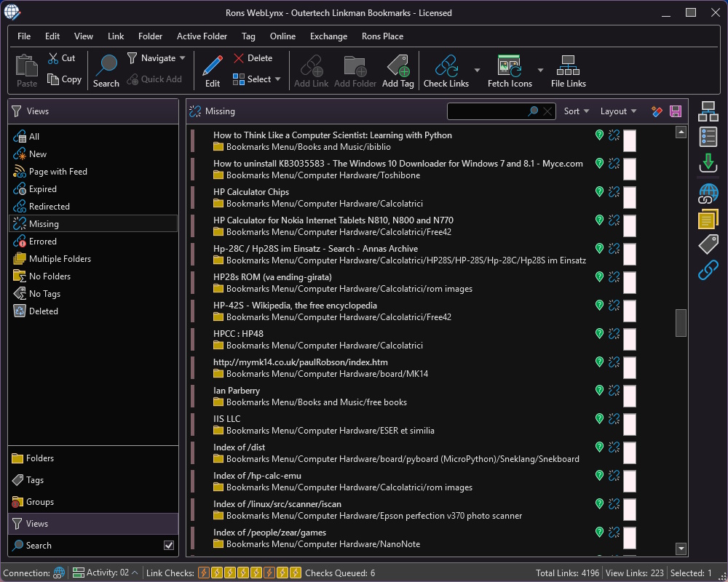The height and width of the screenshot is (582, 728).
Task: Open the yellow notes sidebar icon
Action: coord(708,219)
